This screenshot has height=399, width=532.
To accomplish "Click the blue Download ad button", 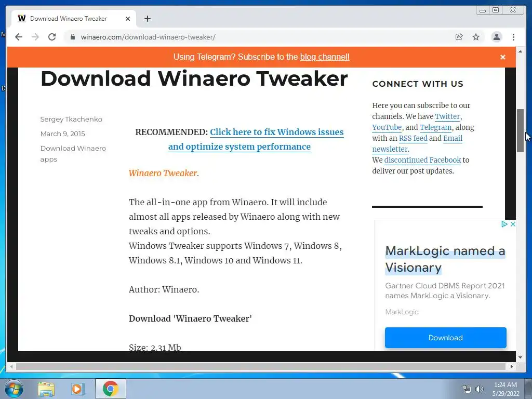I will 445,338.
